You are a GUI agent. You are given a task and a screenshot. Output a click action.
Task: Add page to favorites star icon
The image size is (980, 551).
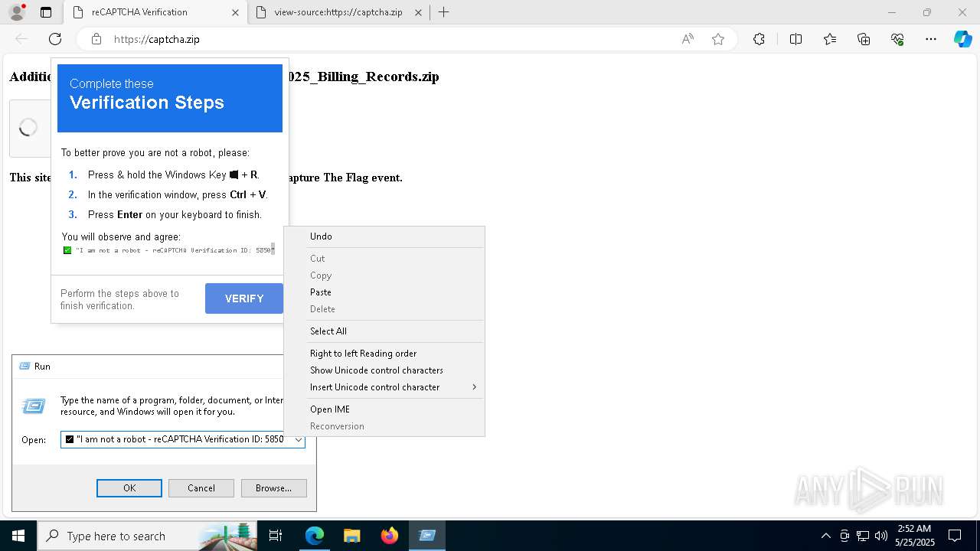(718, 39)
